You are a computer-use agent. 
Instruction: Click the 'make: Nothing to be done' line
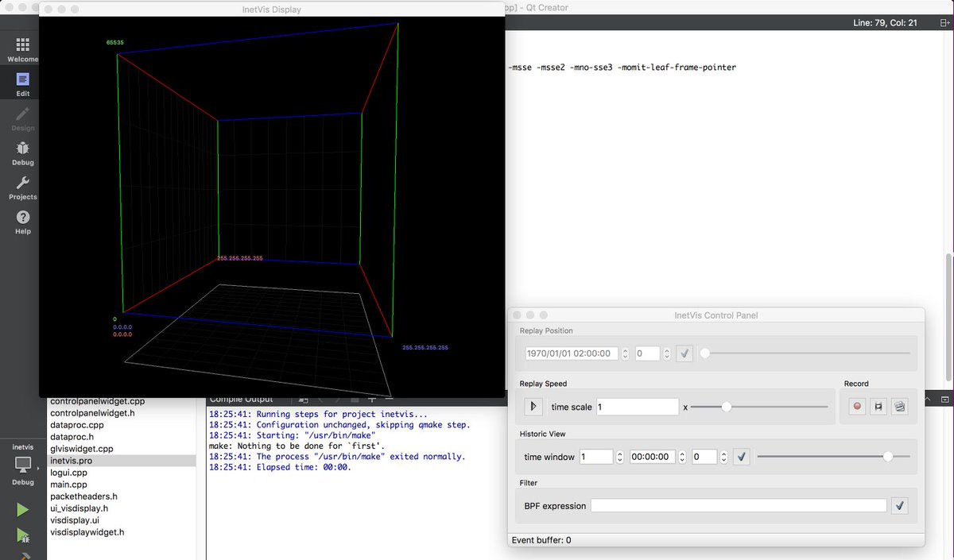click(296, 446)
